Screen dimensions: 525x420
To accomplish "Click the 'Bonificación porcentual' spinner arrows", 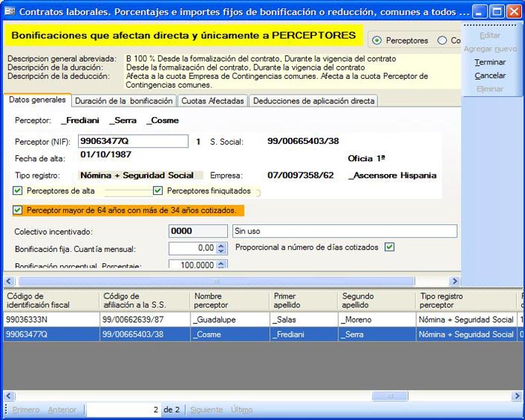I will pos(221,265).
